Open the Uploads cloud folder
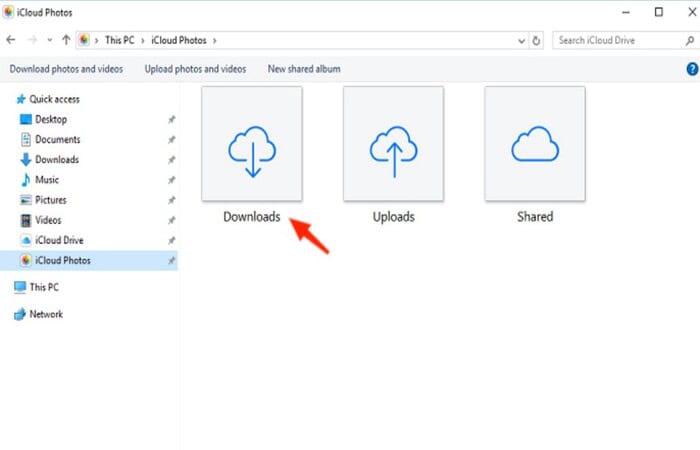This screenshot has width=700, height=450. [x=393, y=144]
